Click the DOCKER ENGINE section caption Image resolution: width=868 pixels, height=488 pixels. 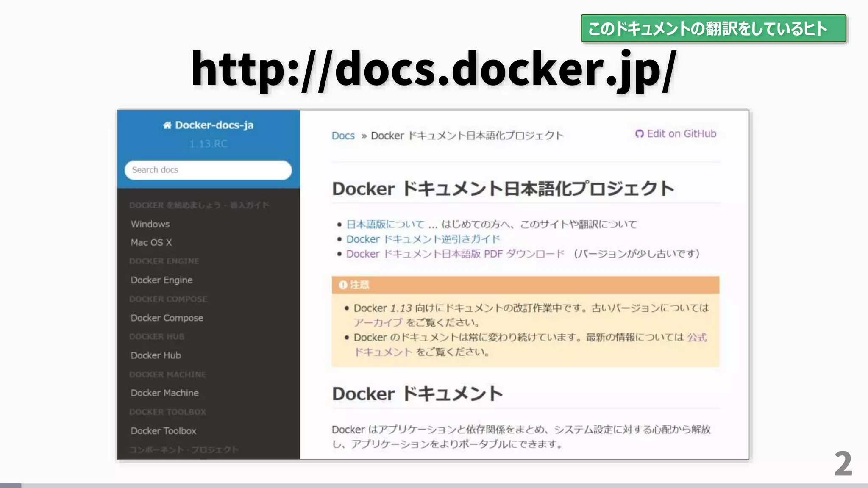tap(164, 261)
